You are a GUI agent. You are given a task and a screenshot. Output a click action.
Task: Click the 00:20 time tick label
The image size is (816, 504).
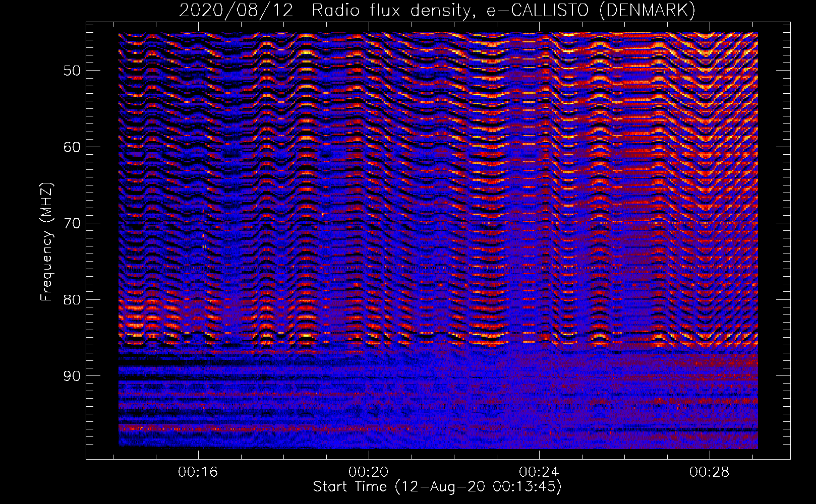point(368,472)
